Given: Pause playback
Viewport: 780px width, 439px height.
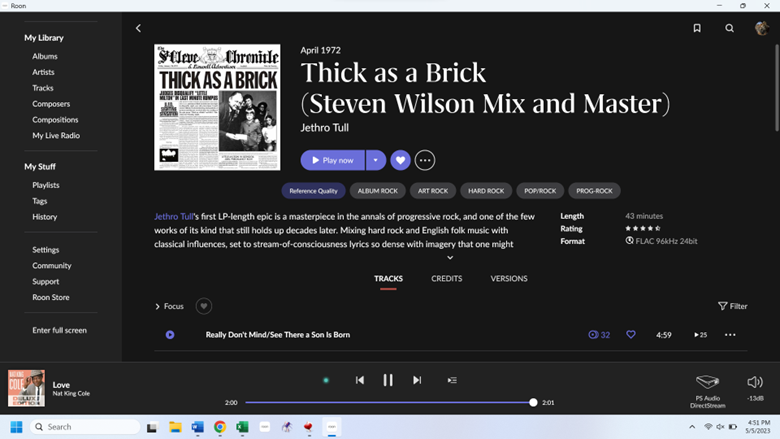Looking at the screenshot, I should coord(388,380).
